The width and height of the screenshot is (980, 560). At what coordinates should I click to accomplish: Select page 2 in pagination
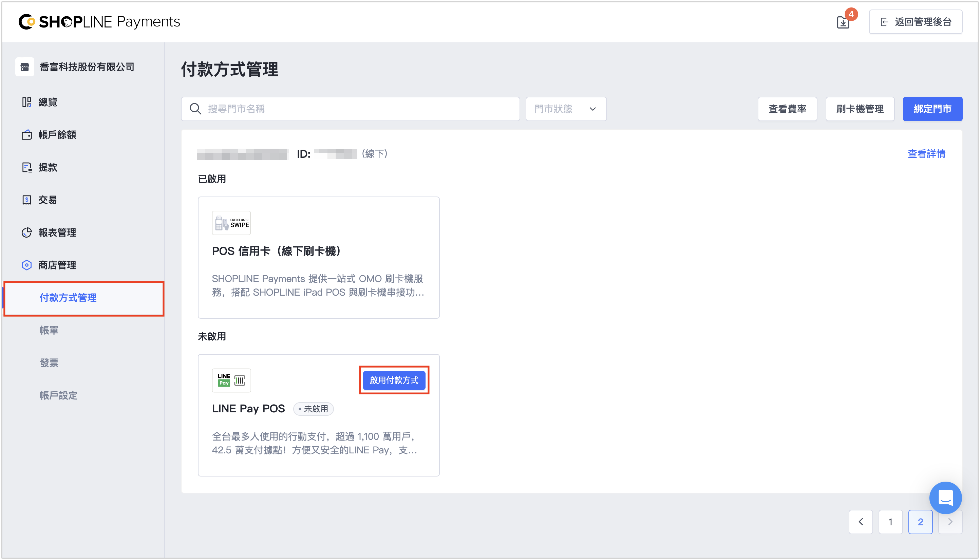tap(920, 522)
